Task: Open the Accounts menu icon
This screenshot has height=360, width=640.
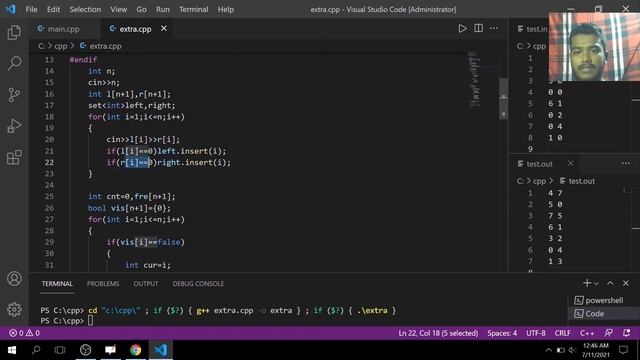Action: coord(14,279)
